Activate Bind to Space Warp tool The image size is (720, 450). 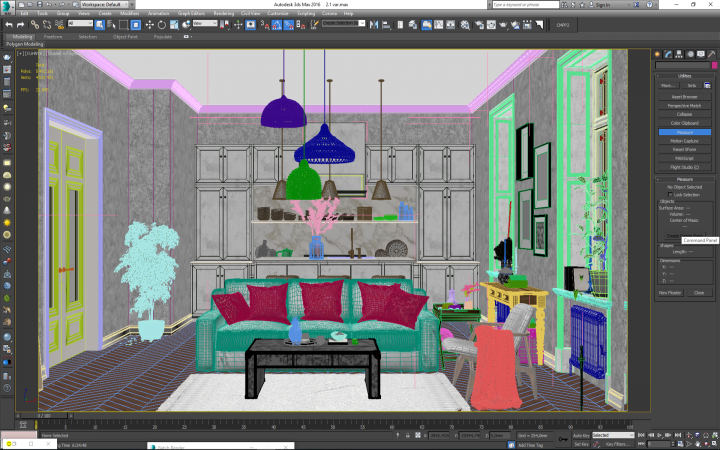(x=58, y=25)
